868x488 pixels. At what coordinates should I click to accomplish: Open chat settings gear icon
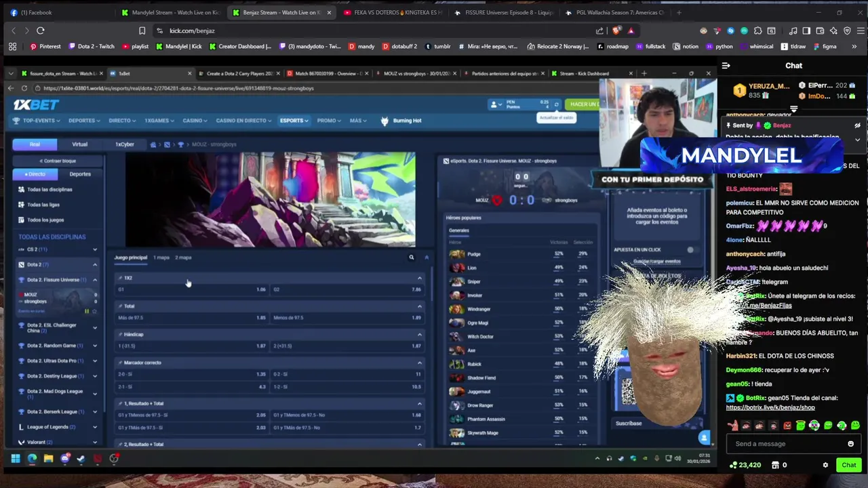[825, 465]
